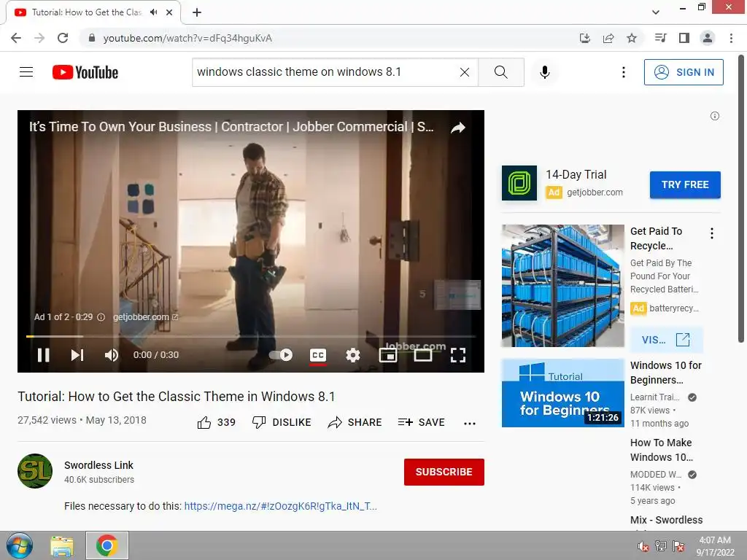Screen dimensions: 747x560
Task: Open ad information circle icon
Action: click(x=715, y=116)
